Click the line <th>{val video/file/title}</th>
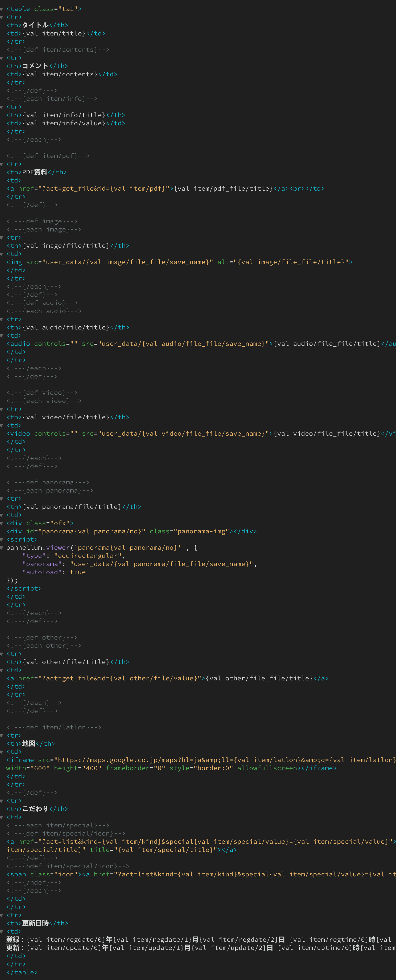 click(68, 417)
